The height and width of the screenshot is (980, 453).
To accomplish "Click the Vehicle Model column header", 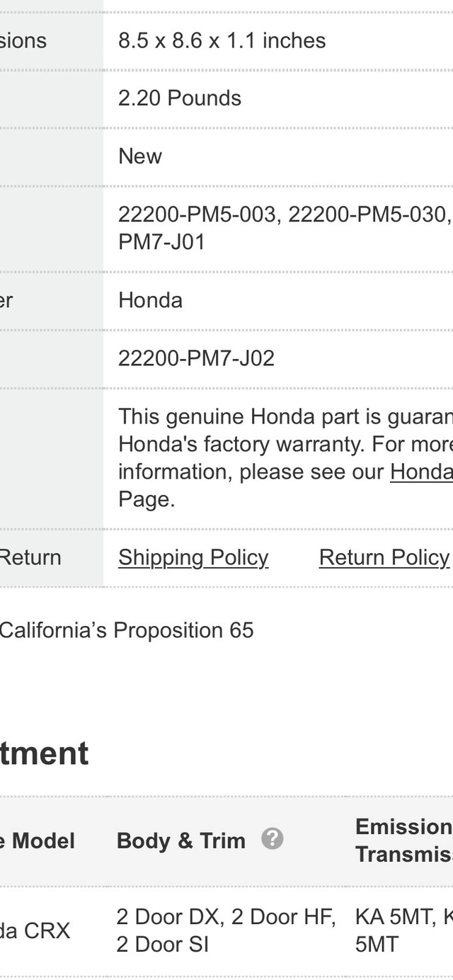I will tap(38, 841).
